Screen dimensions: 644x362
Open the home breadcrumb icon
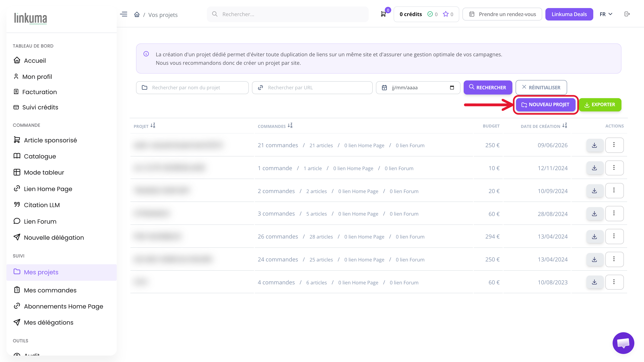pyautogui.click(x=137, y=14)
